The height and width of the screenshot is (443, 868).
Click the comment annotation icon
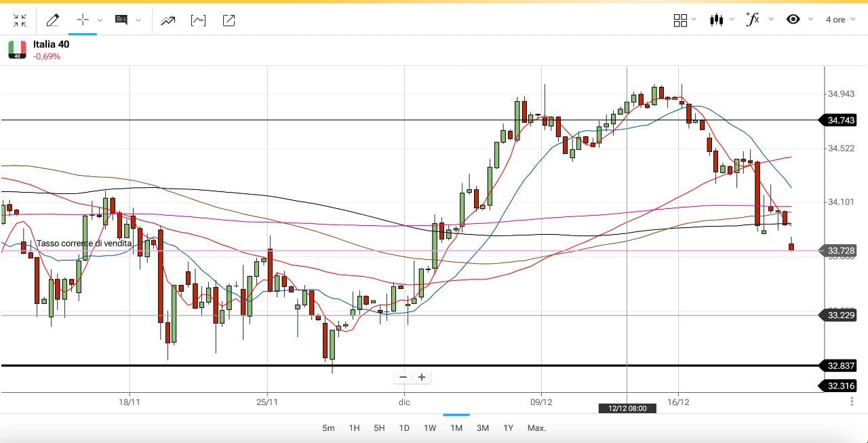121,20
